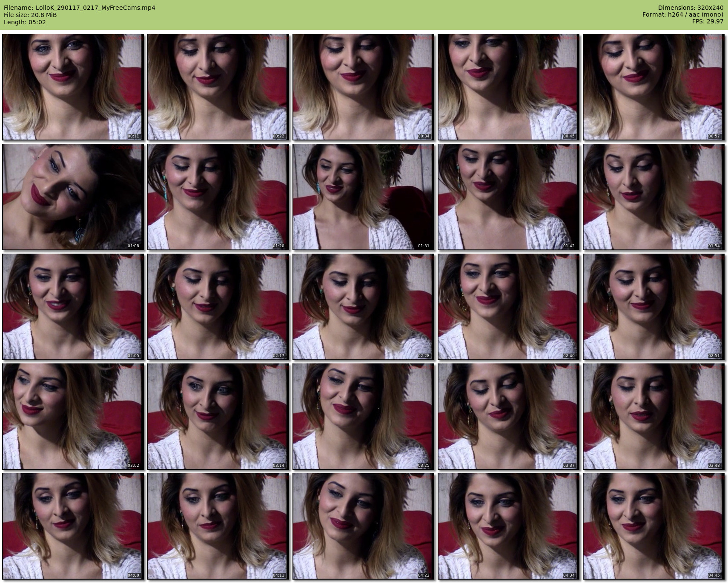728x583 pixels.
Task: Select the 'FPS: 29.97' text
Action: pos(708,22)
